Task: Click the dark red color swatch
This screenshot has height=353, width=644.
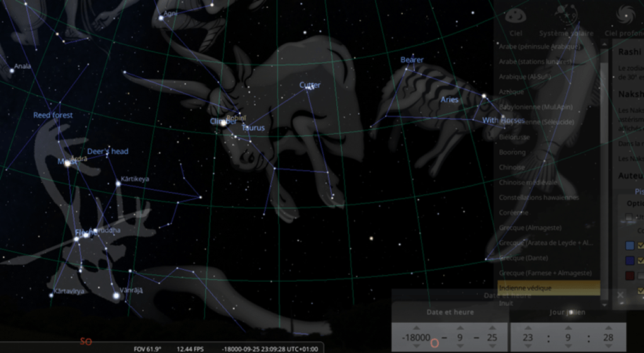Action: click(630, 275)
